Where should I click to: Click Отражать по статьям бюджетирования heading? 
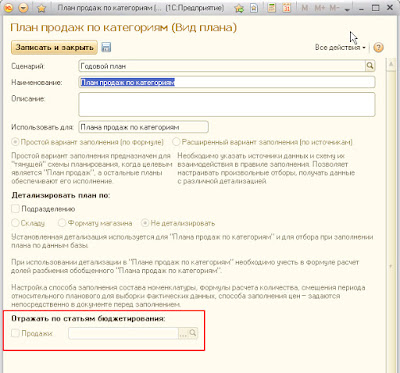88,318
